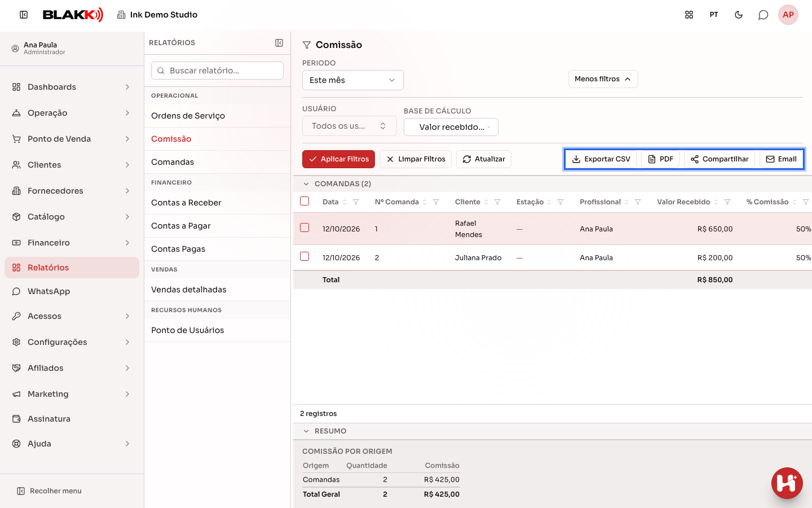Filter the Nº Comanda column
This screenshot has width=812, height=508.
[436, 202]
